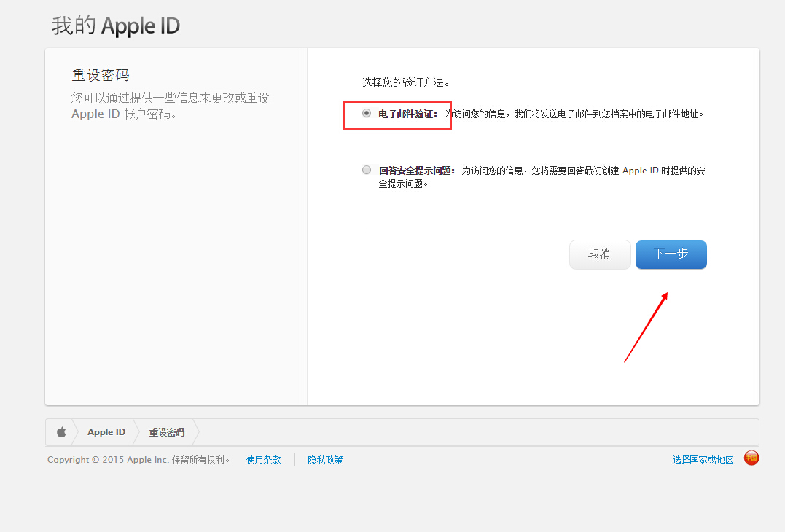Screen dimensions: 785x532
Task: Open the Apple logo home breadcrumb
Action: point(61,432)
